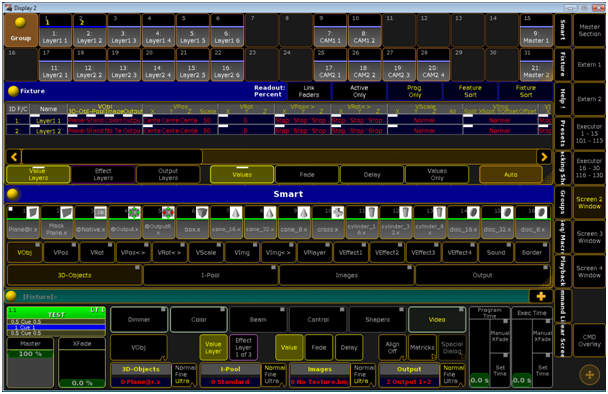Screen dimensions: 608x394
Task: Click the yellow ball icon of Smart title bar
Action: pyautogui.click(x=13, y=194)
